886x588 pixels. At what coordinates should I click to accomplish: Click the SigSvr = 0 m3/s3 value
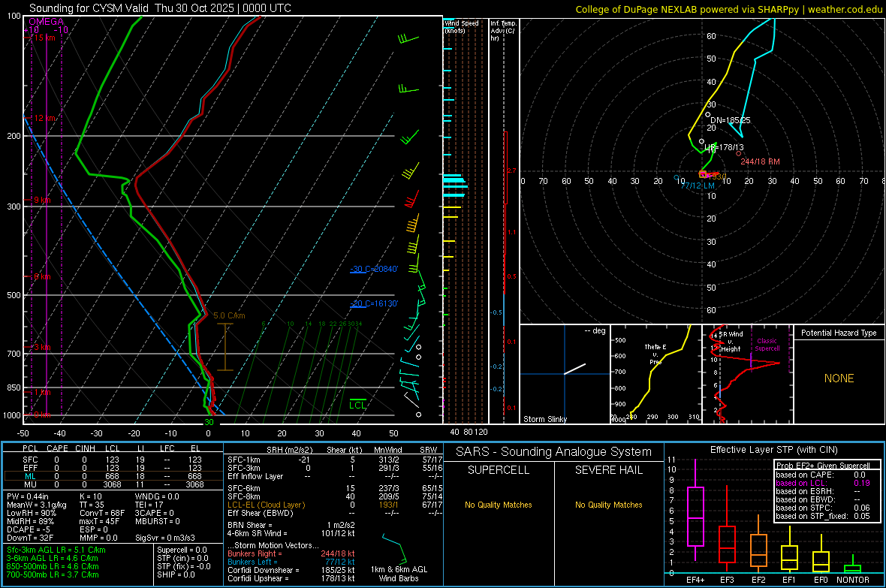coord(165,538)
